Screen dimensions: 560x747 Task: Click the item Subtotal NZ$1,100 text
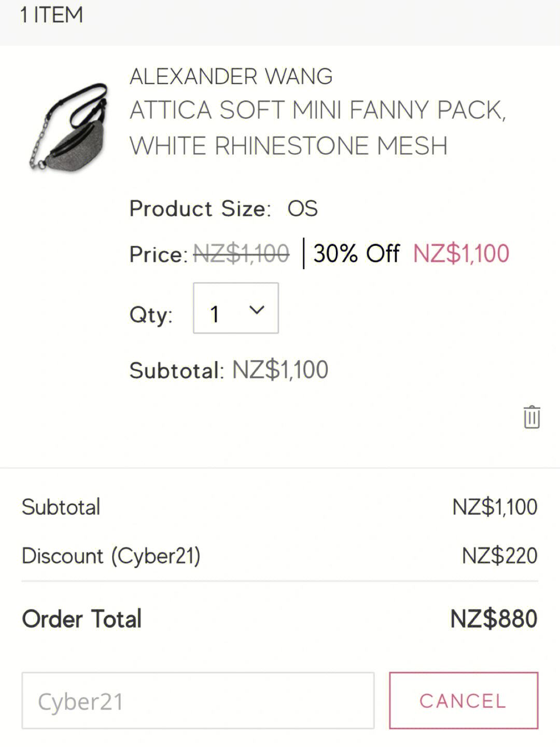(280, 370)
